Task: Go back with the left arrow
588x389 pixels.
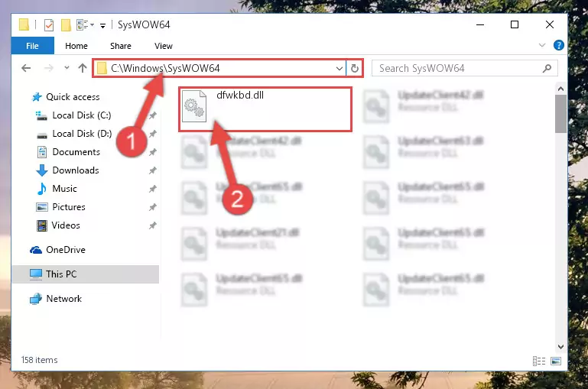Action: click(x=26, y=68)
